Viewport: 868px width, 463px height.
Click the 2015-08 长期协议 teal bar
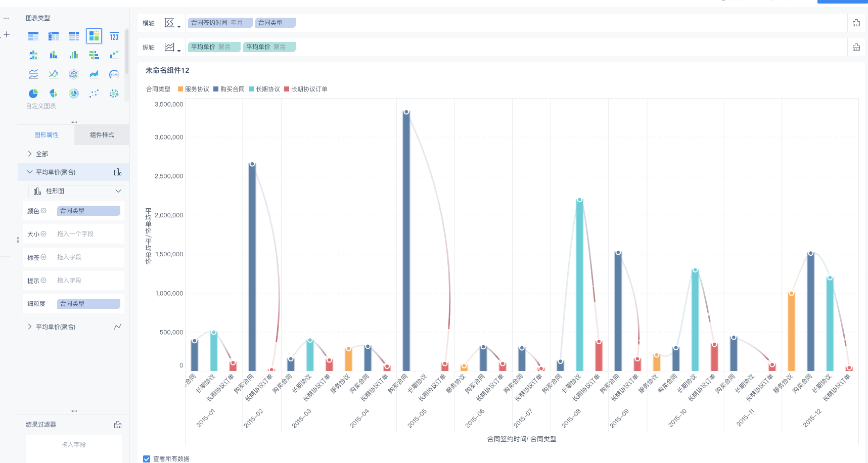pos(580,286)
